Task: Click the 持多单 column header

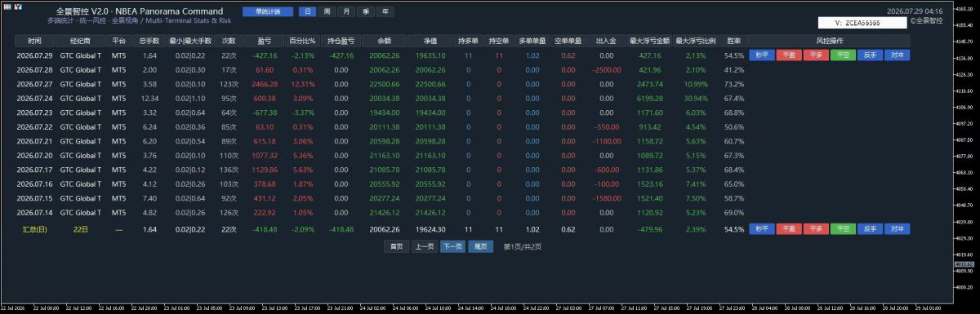Action: 468,40
